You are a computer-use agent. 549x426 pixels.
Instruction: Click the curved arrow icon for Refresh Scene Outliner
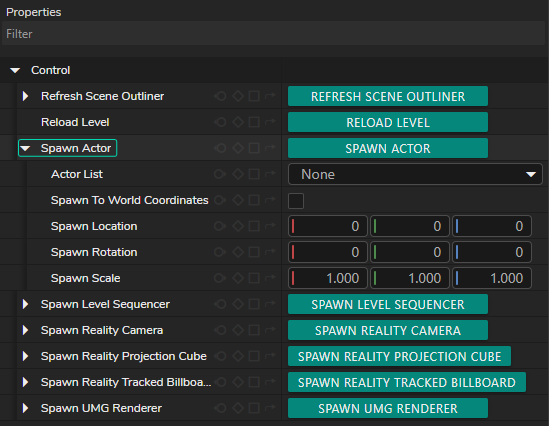coord(270,96)
